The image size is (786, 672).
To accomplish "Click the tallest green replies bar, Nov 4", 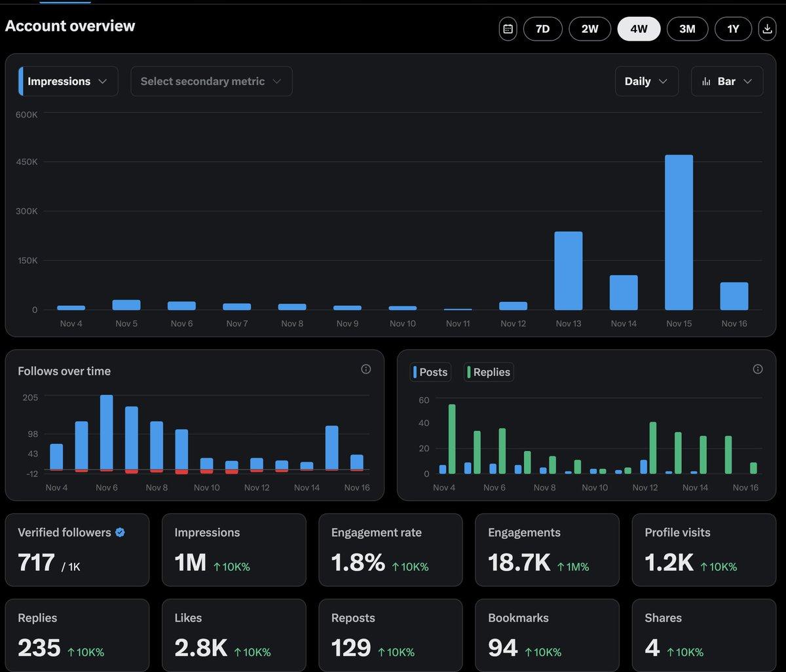I will [452, 439].
